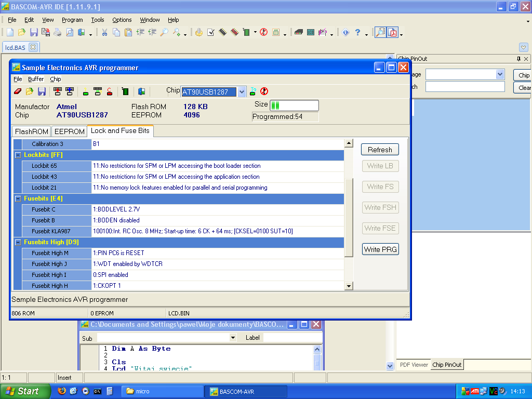Viewport: 532px width, 399px height.
Task: Click the Read chip into buffer icon
Action: tap(70, 91)
